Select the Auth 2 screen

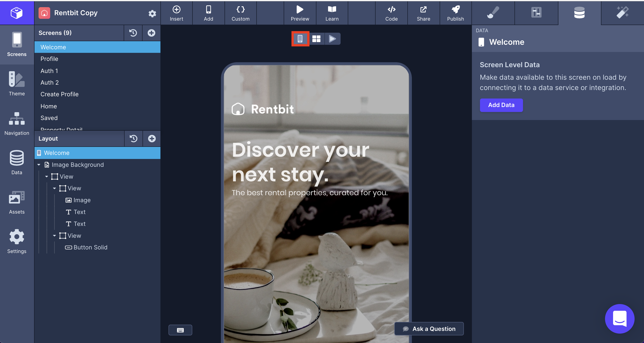coord(97,83)
